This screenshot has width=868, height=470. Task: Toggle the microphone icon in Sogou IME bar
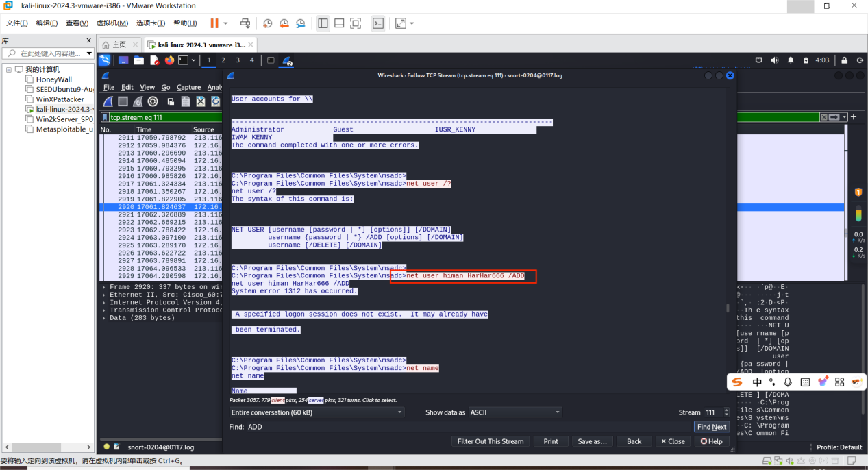pyautogui.click(x=788, y=382)
